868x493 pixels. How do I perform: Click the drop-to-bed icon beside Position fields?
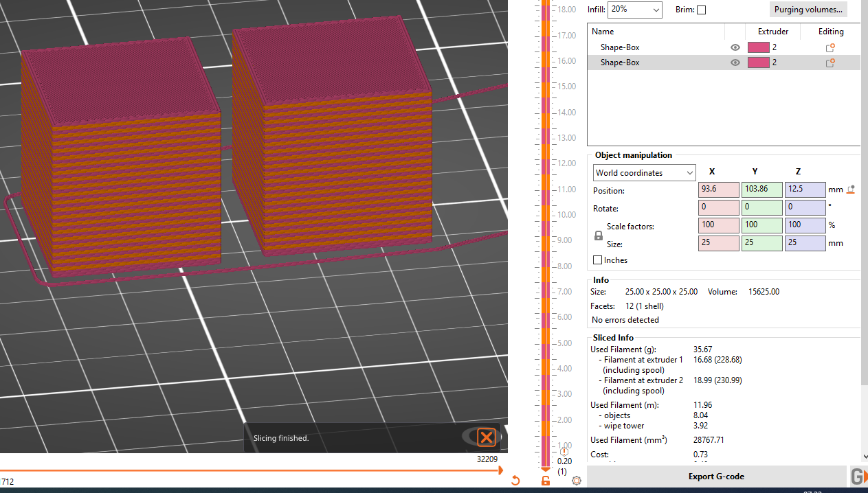(851, 190)
